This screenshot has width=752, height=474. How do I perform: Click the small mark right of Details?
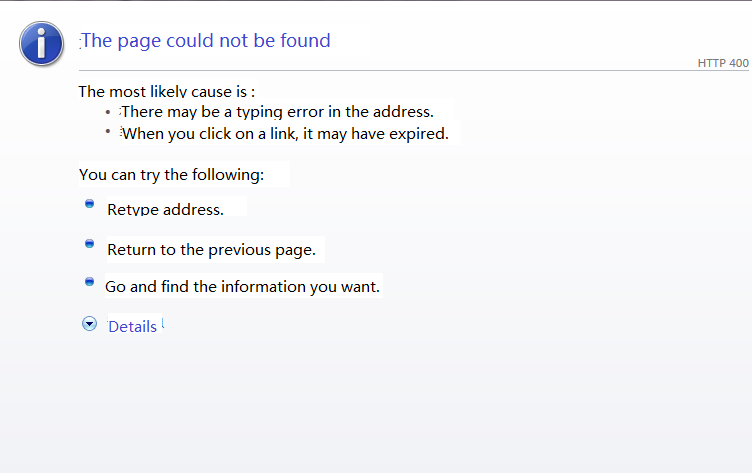163,323
